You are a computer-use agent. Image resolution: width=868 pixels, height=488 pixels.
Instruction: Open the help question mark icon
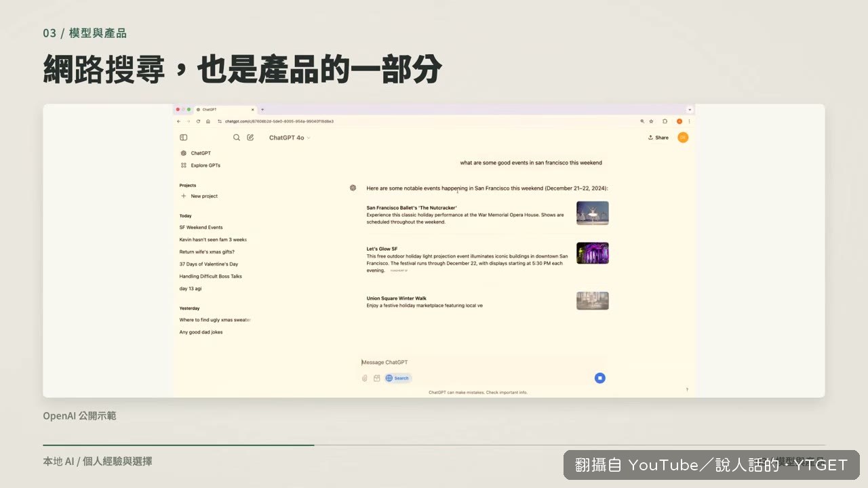click(687, 390)
